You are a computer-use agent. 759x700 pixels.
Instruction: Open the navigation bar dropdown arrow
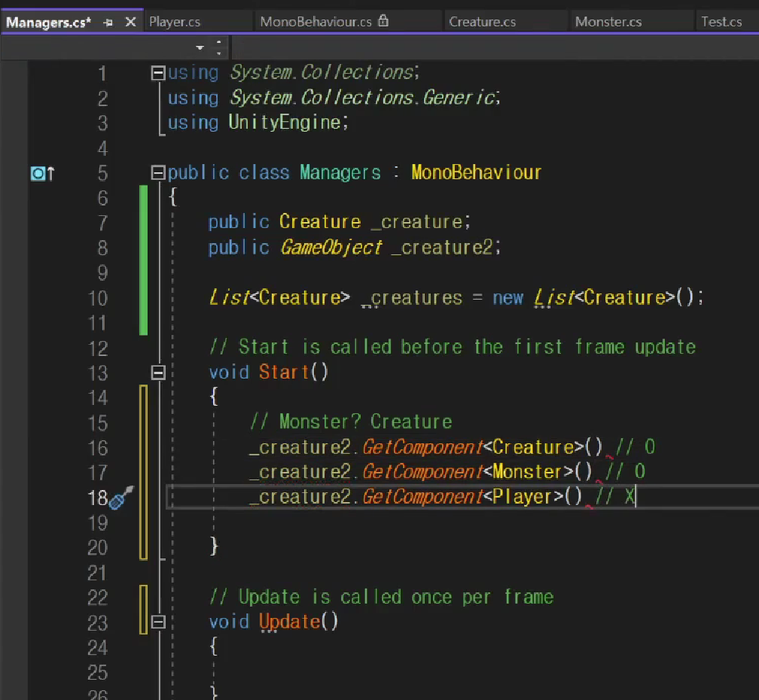[200, 48]
